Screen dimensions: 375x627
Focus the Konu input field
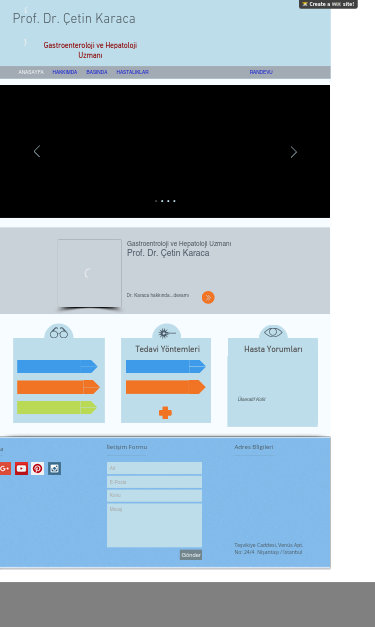click(x=154, y=495)
